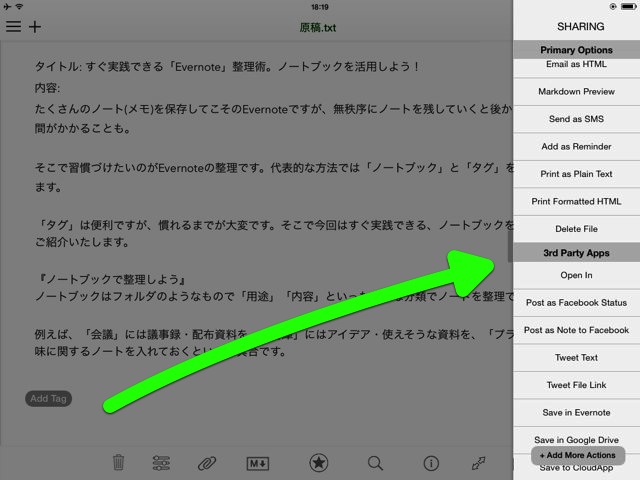The image size is (640, 480).
Task: Tap the trash can icon in bottom toolbar
Action: click(118, 462)
